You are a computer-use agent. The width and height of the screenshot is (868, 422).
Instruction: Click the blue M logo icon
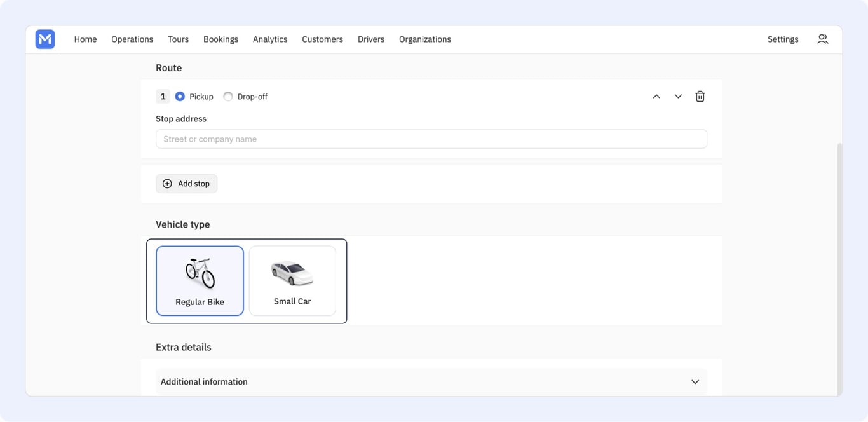coord(45,39)
